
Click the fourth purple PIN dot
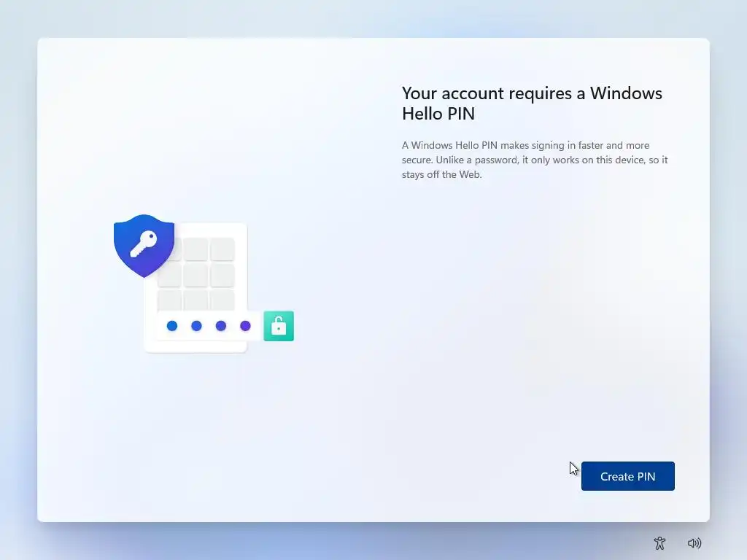245,326
